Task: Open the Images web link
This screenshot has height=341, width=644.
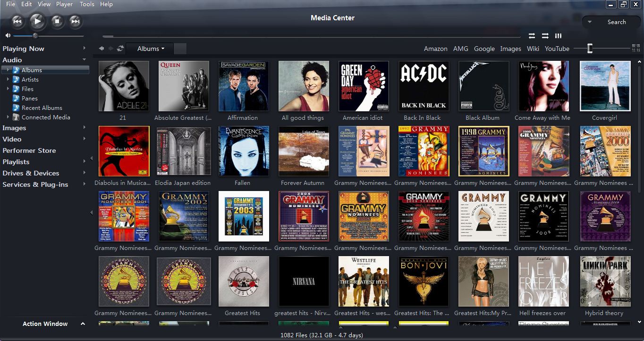Action: click(511, 49)
